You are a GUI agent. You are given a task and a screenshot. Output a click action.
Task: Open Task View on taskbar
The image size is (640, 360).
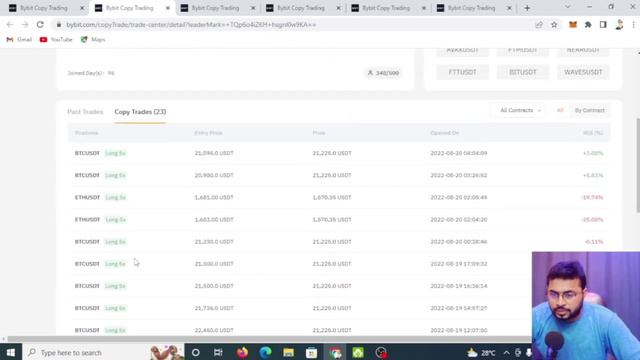pyautogui.click(x=218, y=352)
